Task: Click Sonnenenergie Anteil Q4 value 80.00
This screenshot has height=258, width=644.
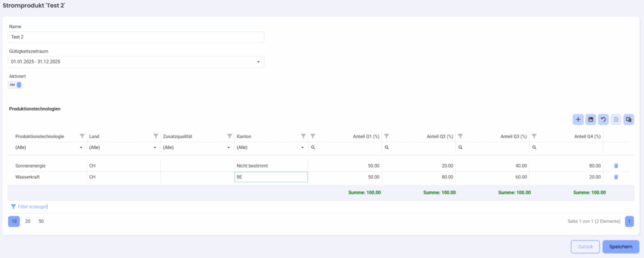Action: [x=595, y=166]
